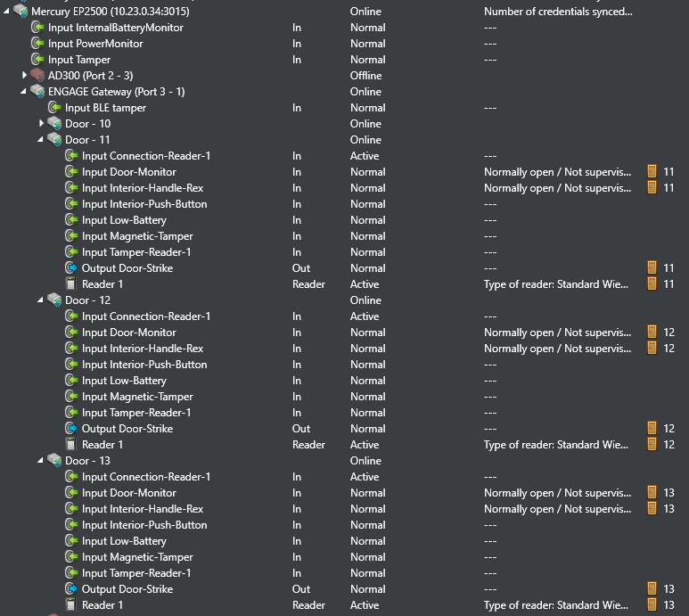Click the Mercury EP2500 controller icon
Viewport: 689px width, 616px height.
[21, 12]
